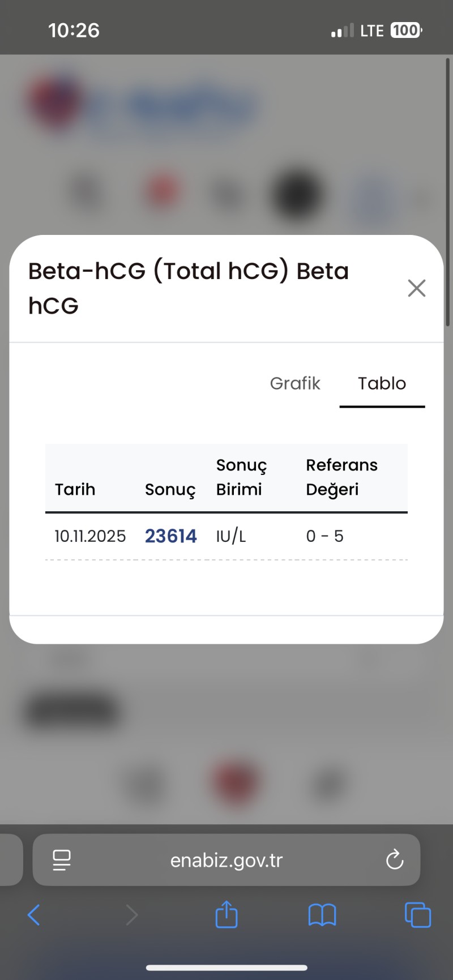Open the Safari share sheet

(x=226, y=914)
